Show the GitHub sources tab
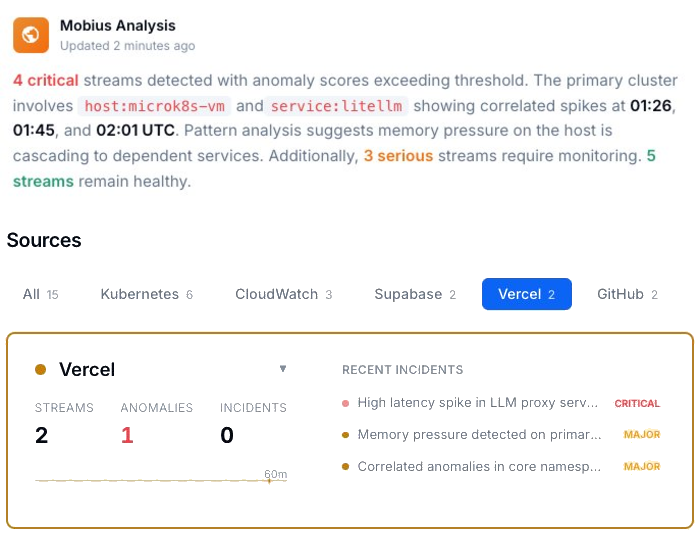The width and height of the screenshot is (700, 537). 627,294
